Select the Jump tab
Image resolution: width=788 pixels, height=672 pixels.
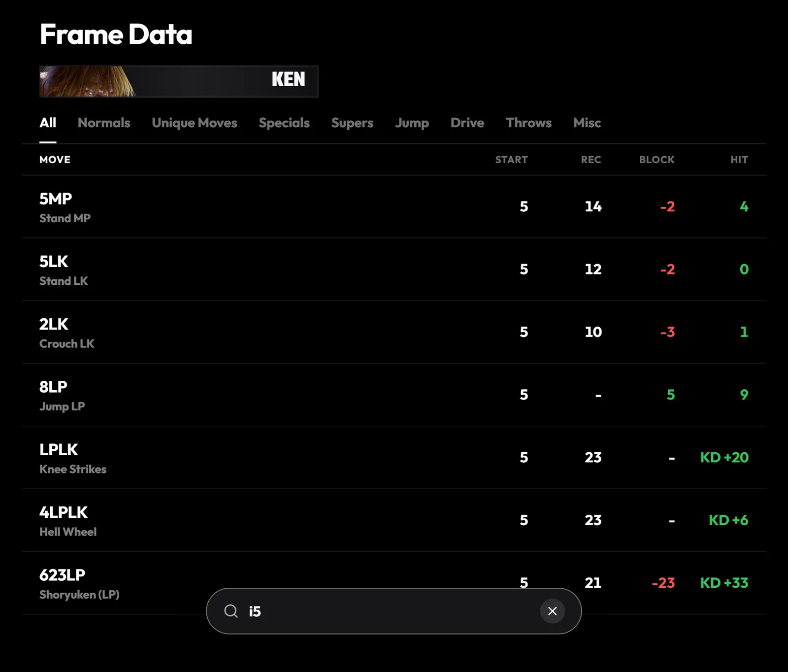pyautogui.click(x=412, y=123)
